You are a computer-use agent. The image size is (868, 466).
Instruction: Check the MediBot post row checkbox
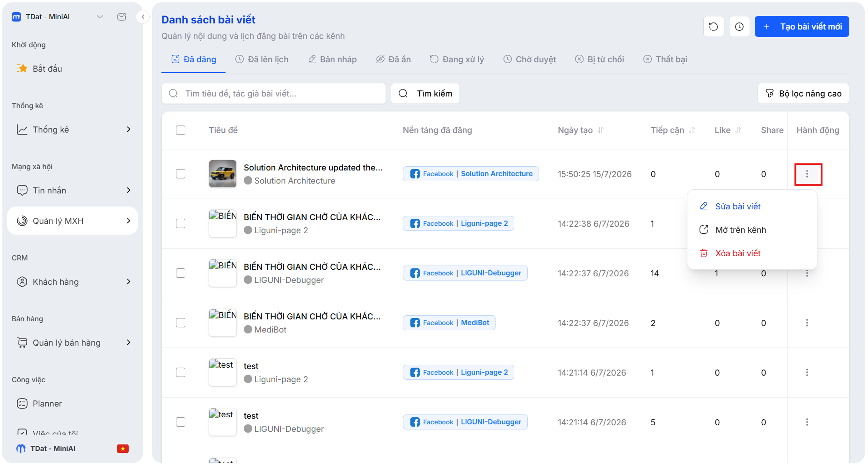pyautogui.click(x=181, y=323)
